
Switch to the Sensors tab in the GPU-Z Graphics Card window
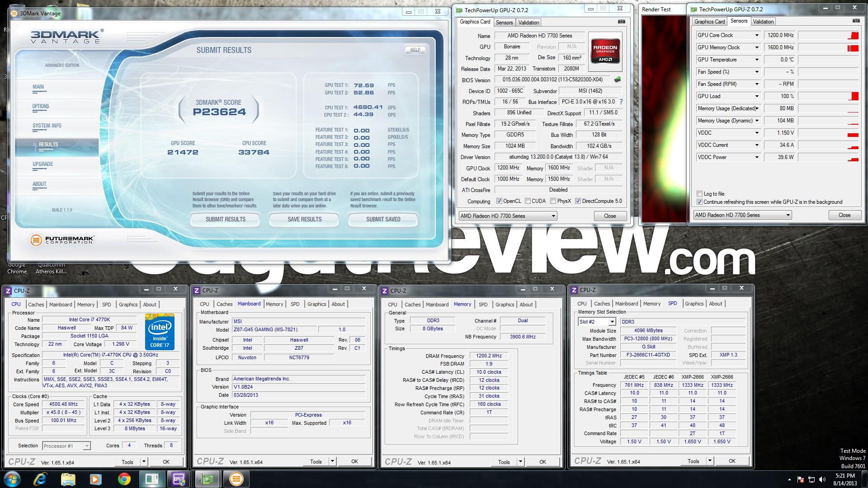(504, 23)
